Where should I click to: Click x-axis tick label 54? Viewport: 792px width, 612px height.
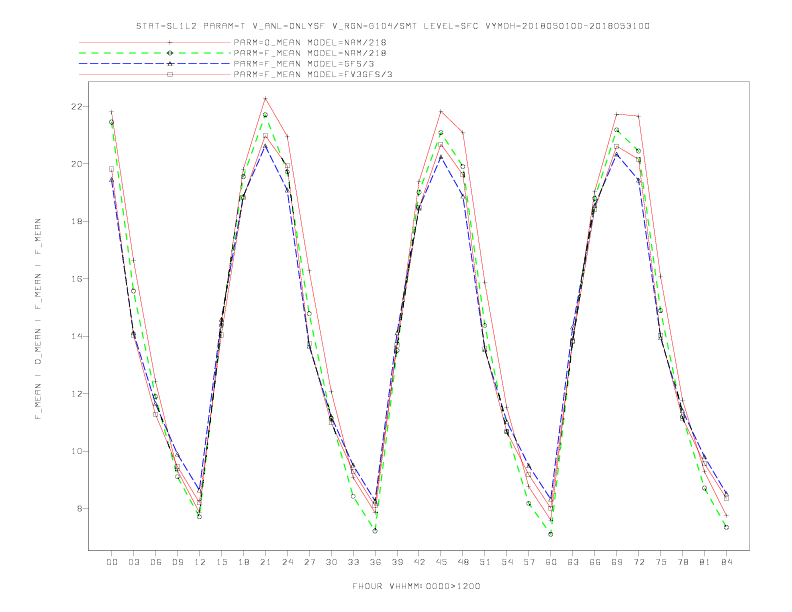coord(507,562)
